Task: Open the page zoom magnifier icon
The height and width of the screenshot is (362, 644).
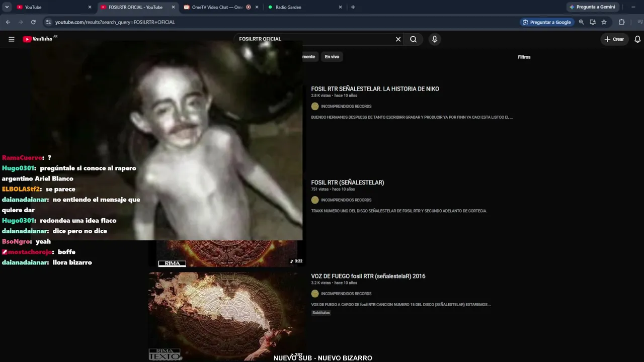Action: pyautogui.click(x=582, y=22)
